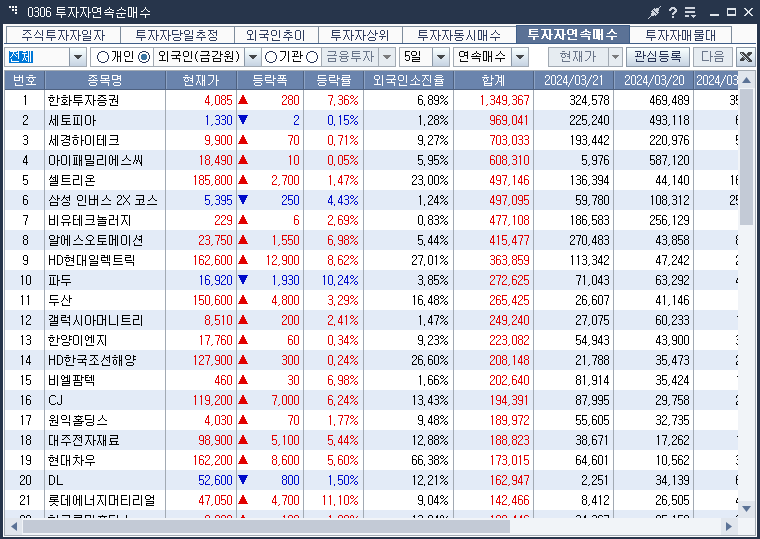The image size is (760, 539).
Task: Click the window grip icon beside 0306 title
Action: [13, 10]
